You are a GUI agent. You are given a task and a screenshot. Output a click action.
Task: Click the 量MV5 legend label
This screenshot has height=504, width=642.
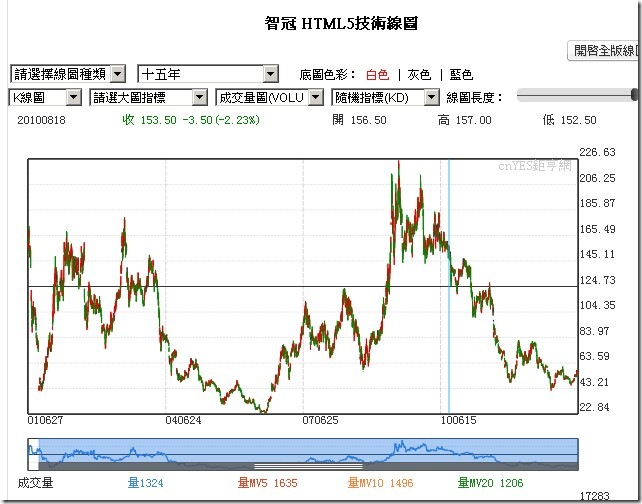[x=267, y=483]
